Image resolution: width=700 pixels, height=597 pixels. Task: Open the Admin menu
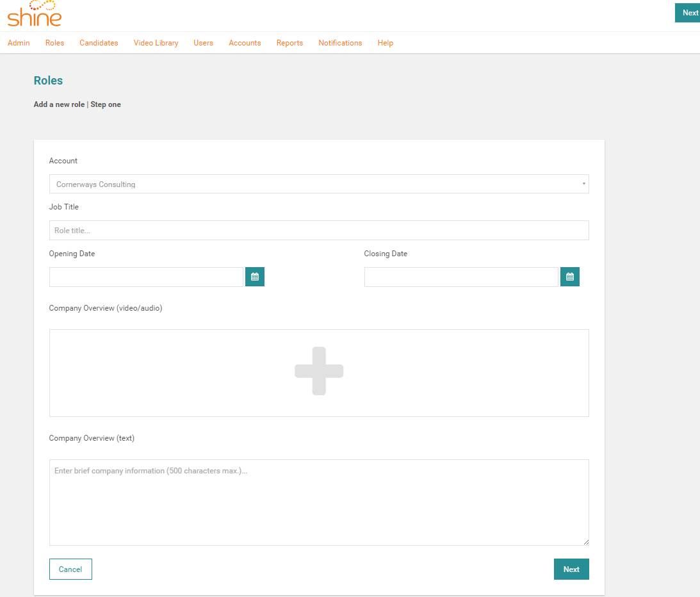19,43
